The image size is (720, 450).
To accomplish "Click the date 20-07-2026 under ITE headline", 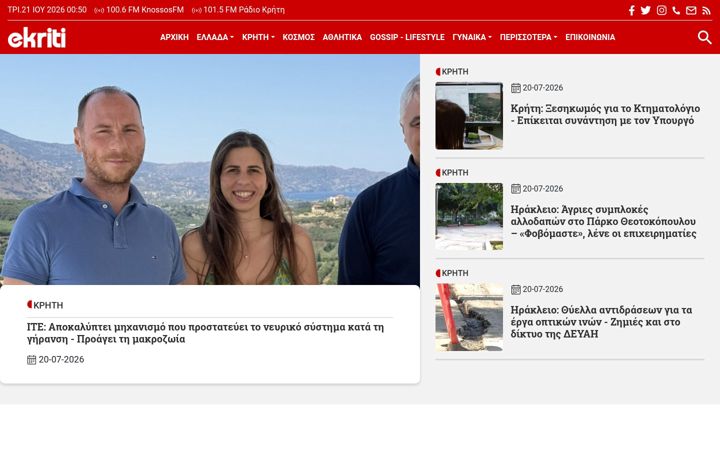I will click(x=61, y=360).
